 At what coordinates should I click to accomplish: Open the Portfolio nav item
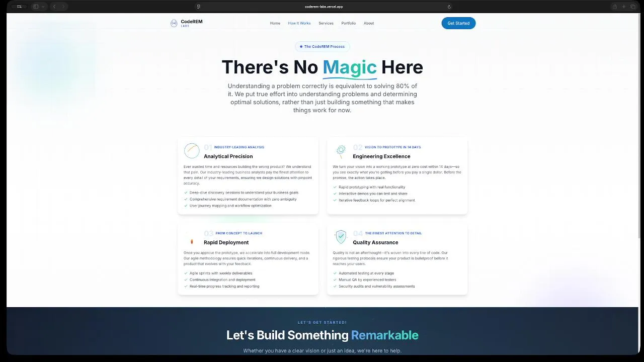tap(348, 23)
